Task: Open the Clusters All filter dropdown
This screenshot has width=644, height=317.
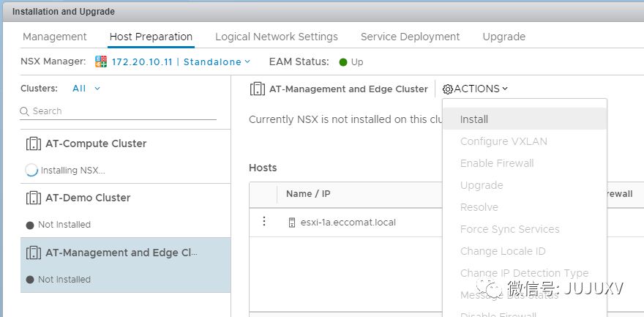Action: click(86, 89)
